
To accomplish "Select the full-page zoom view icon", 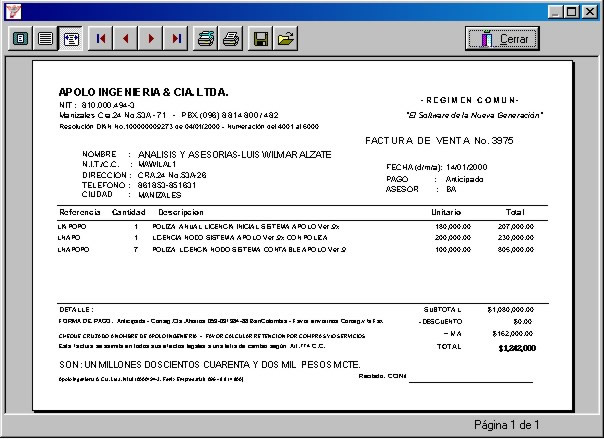I will (x=20, y=39).
